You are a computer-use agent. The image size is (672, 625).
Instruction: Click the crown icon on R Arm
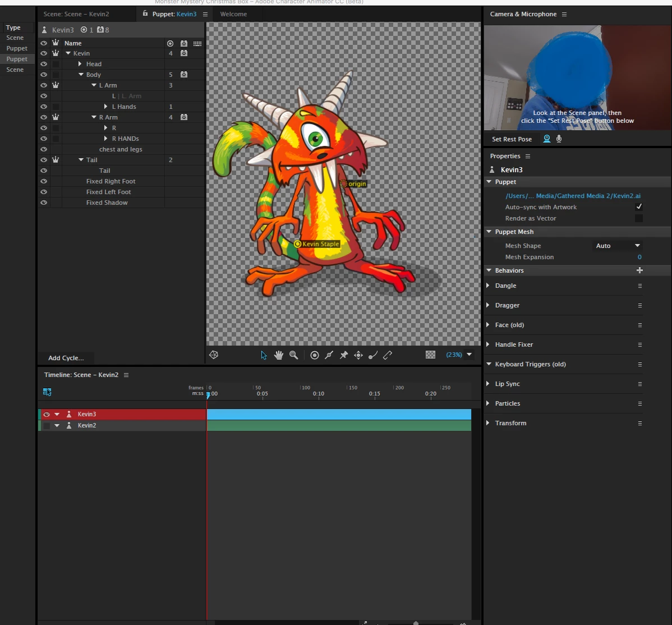pos(56,117)
